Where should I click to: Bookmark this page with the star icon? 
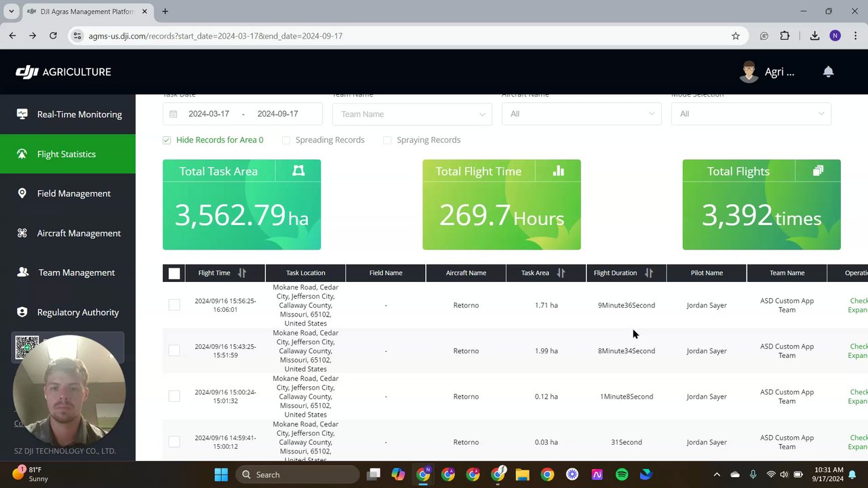(x=736, y=36)
